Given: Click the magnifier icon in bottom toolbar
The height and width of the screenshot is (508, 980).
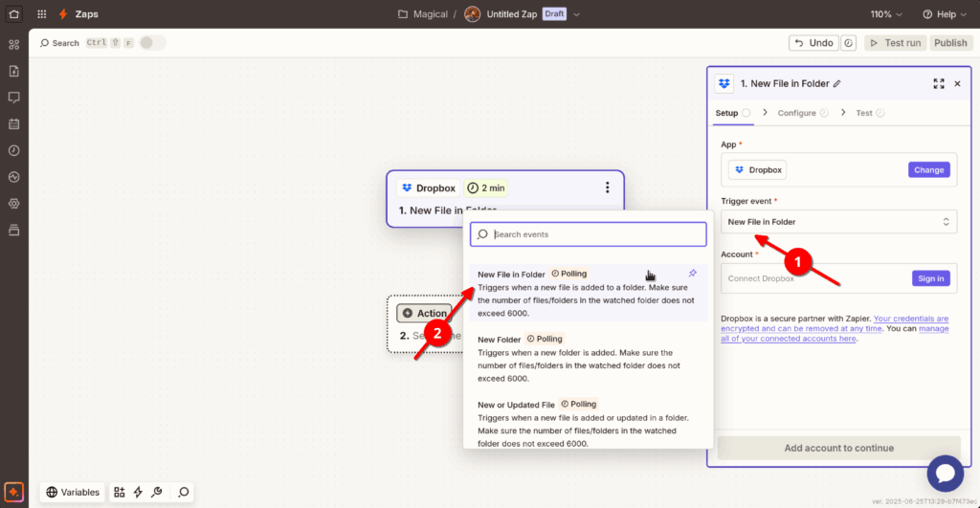Looking at the screenshot, I should (x=183, y=493).
